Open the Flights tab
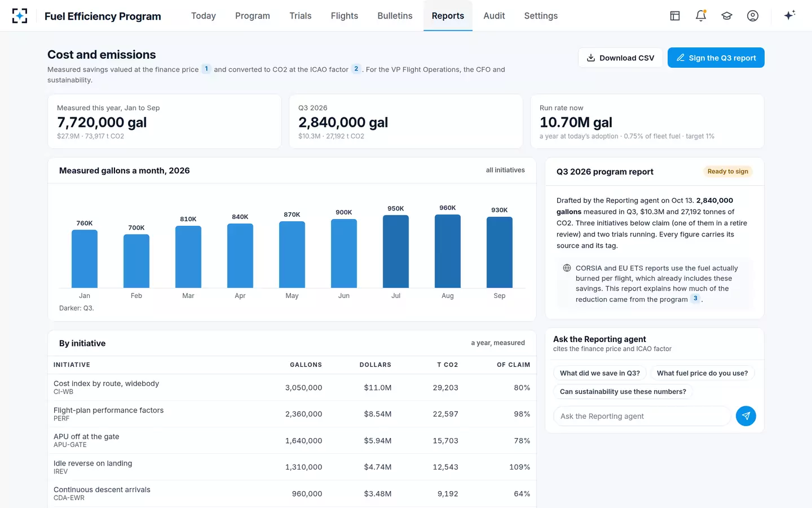Image resolution: width=812 pixels, height=508 pixels. pyautogui.click(x=345, y=16)
